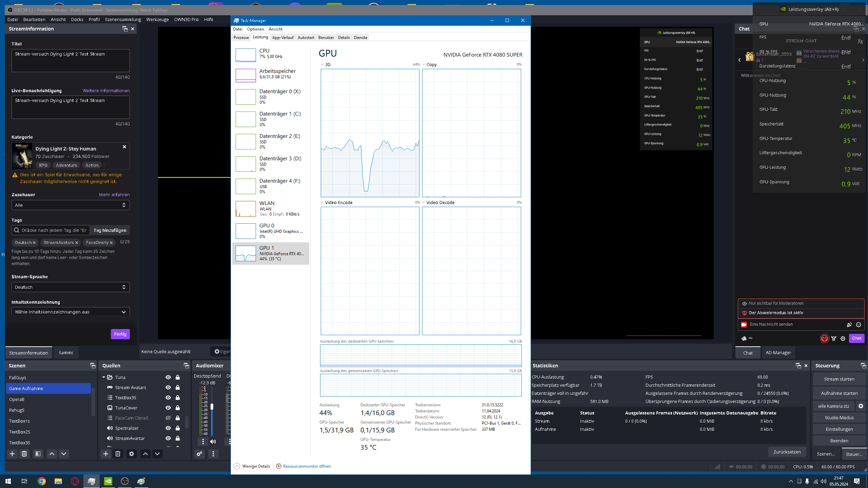Viewport: 868px width, 488px height.
Task: Toggle visibility of TunaCover source
Action: pos(168,408)
